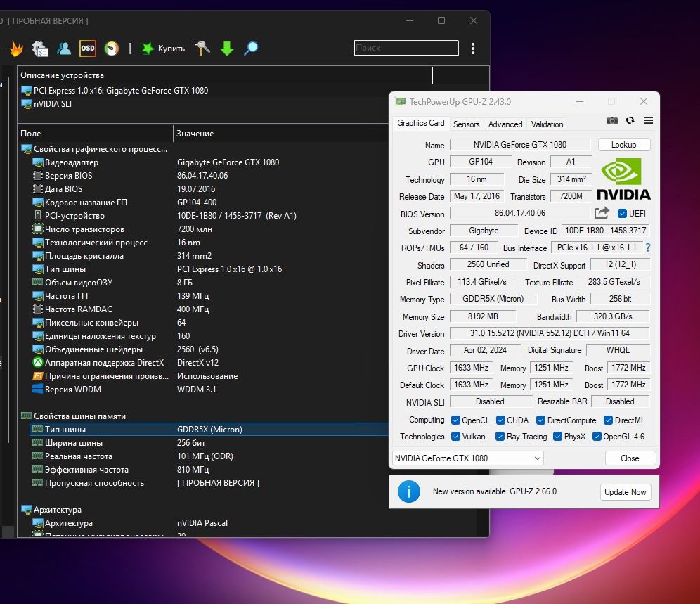The width and height of the screenshot is (700, 604).
Task: Click the Close button in GPU-Z
Action: point(630,458)
